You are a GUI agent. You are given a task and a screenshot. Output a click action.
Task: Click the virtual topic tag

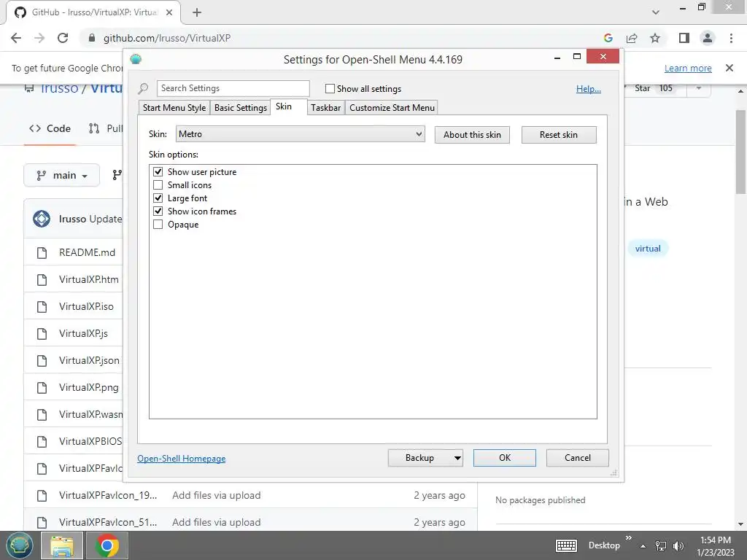(x=648, y=248)
